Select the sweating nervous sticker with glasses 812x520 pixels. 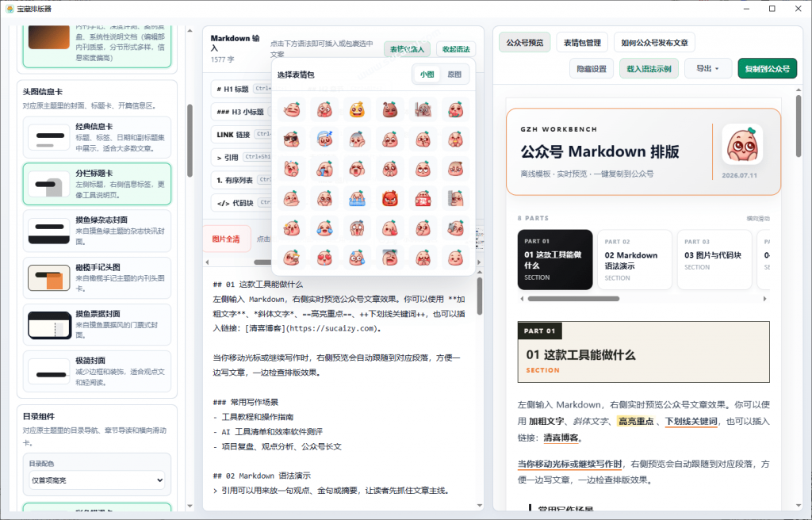(357, 258)
